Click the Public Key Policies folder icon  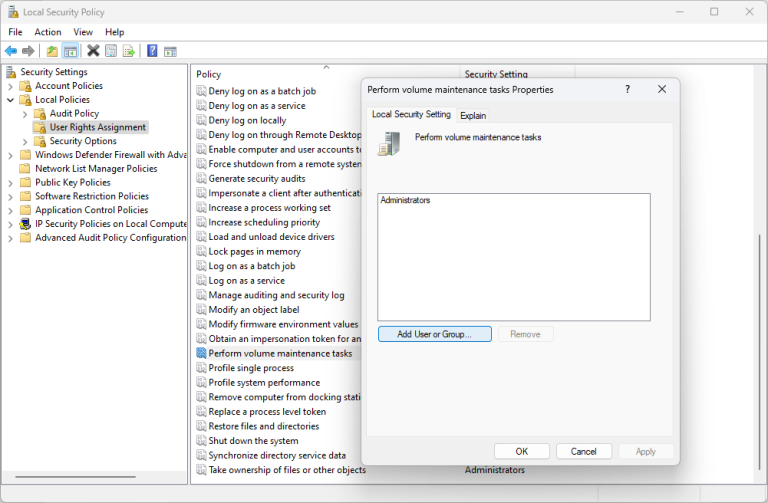tap(25, 183)
